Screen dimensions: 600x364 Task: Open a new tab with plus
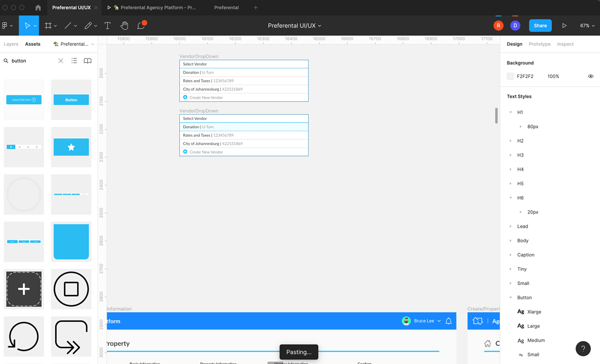(255, 7)
